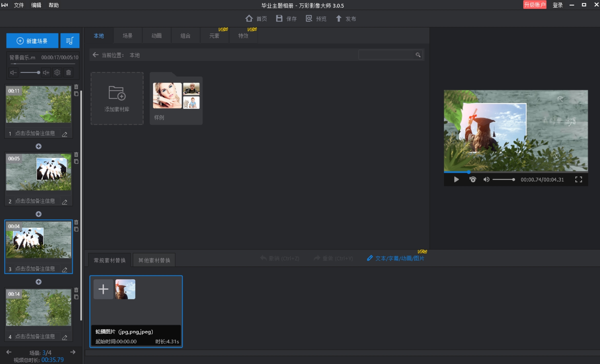Select scene 4 thumbnail
The height and width of the screenshot is (364, 600).
[x=39, y=308]
